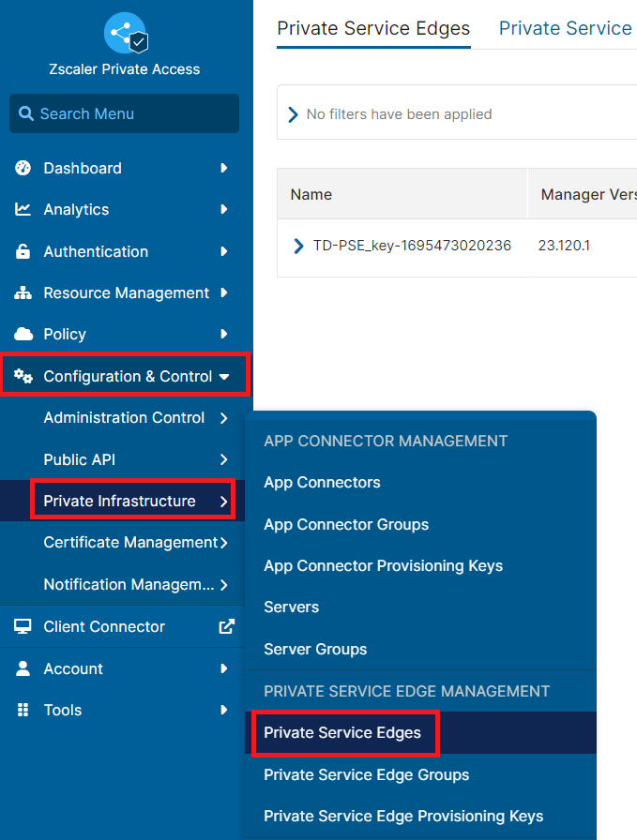The image size is (637, 840).
Task: Click the Public API chevron
Action: 224,459
